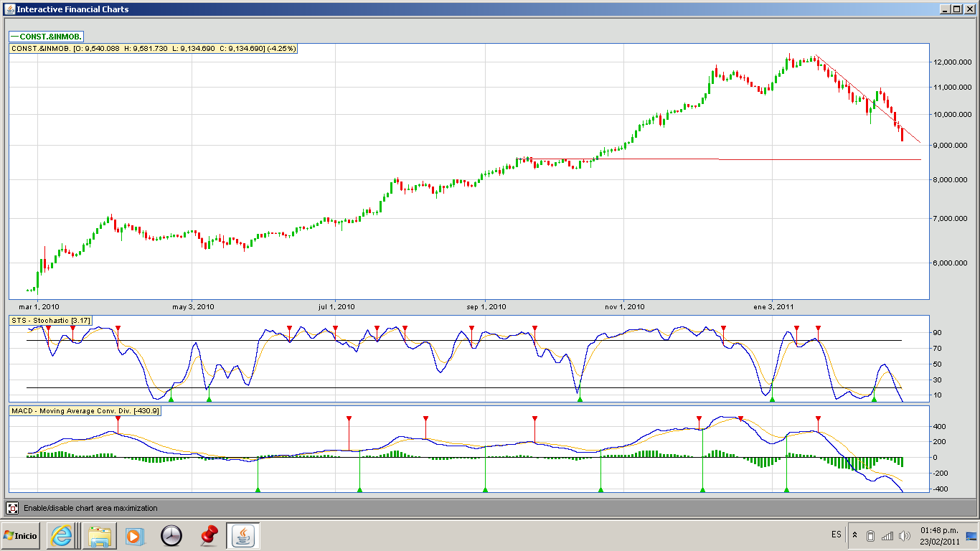
Task: Click the battery icon in system tray
Action: pyautogui.click(x=870, y=535)
